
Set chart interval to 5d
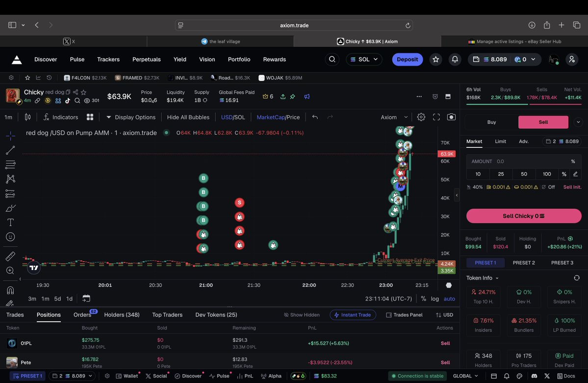[x=57, y=299]
